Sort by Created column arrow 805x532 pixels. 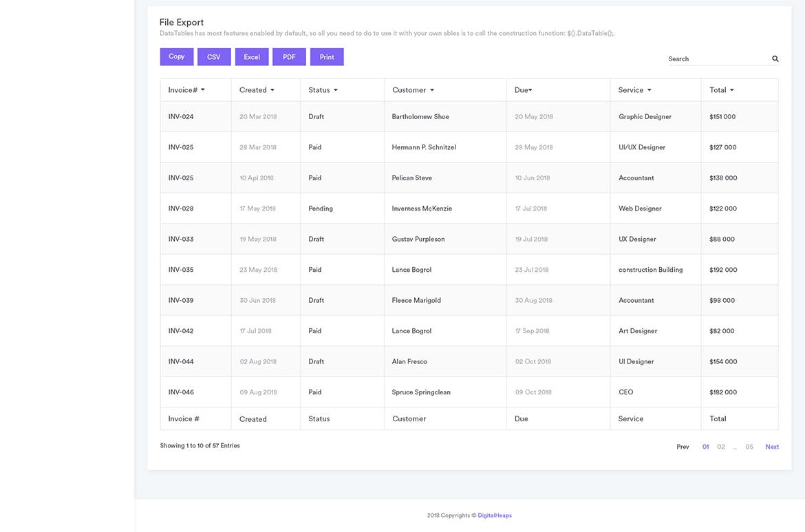point(272,90)
